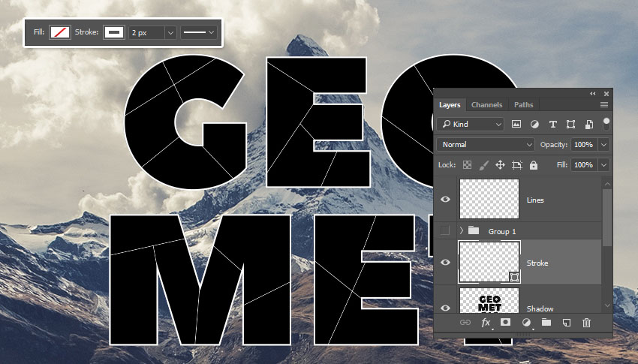
Task: Create a new group folder icon
Action: (546, 323)
